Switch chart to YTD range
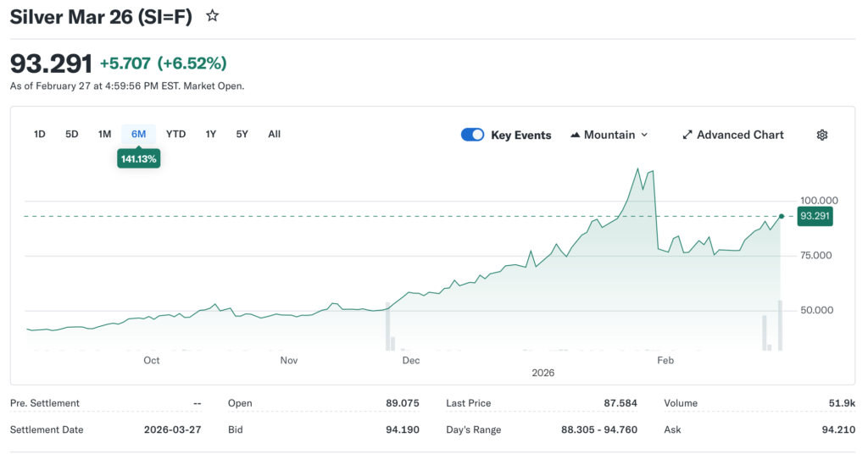868x465 pixels. click(175, 134)
